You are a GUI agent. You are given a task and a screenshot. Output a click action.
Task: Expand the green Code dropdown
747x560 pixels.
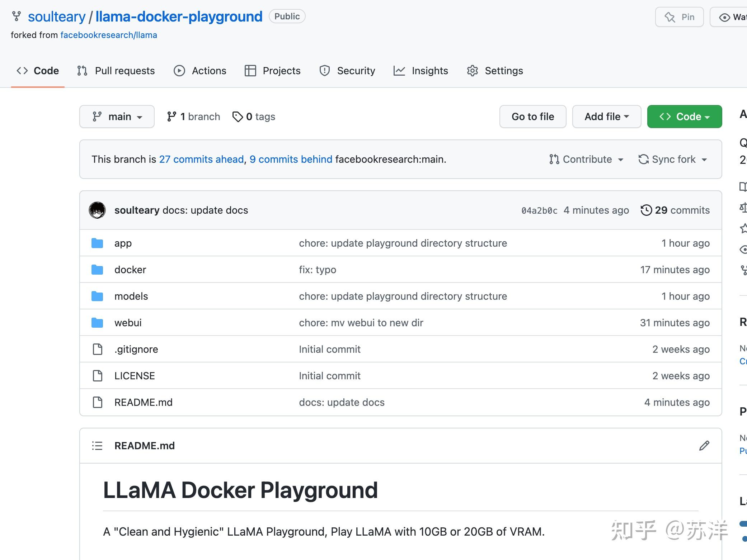(684, 117)
